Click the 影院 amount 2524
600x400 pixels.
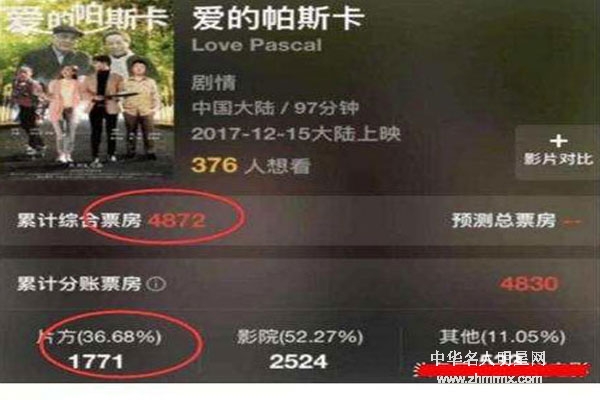tap(298, 362)
